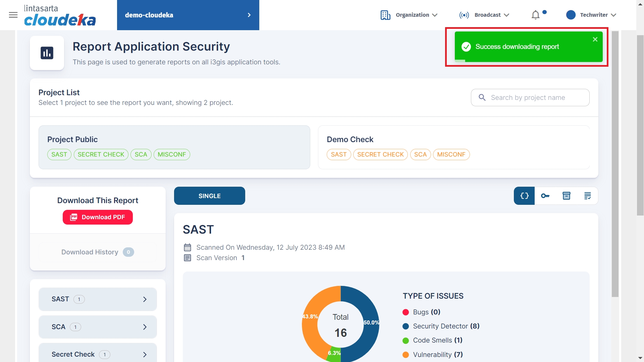The width and height of the screenshot is (644, 362).
Task: Expand the SAST sidebar section
Action: pyautogui.click(x=98, y=299)
